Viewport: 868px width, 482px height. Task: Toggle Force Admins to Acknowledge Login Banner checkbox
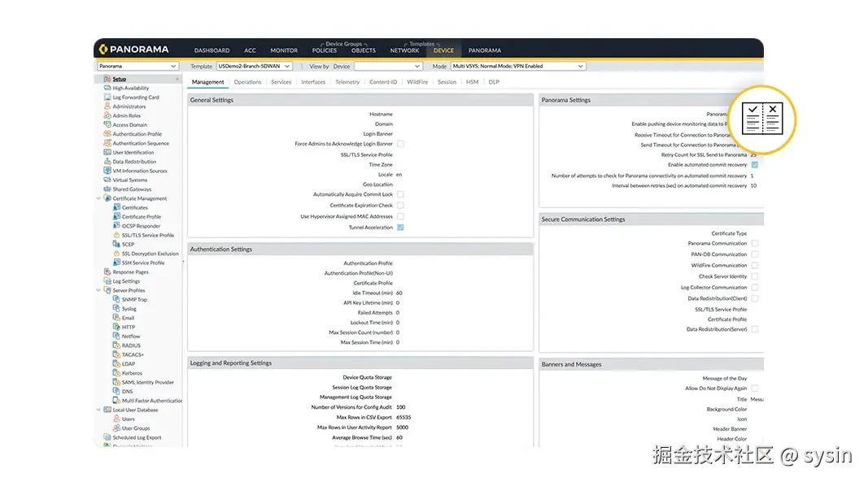pyautogui.click(x=400, y=144)
